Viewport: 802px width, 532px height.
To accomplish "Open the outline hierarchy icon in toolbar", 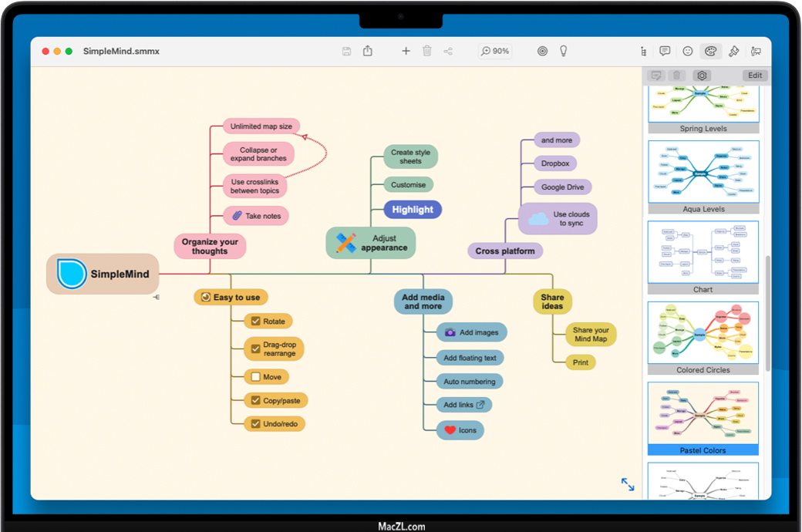I will 643,51.
